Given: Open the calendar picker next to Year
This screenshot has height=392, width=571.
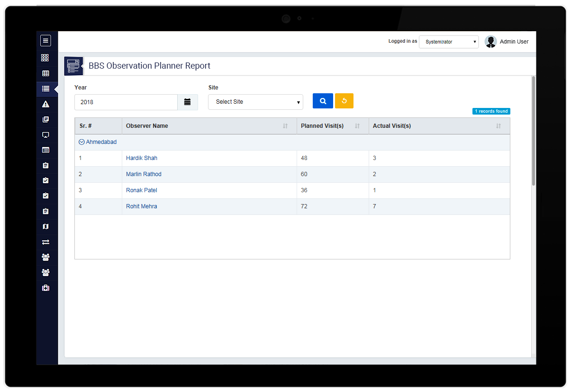Looking at the screenshot, I should [188, 102].
